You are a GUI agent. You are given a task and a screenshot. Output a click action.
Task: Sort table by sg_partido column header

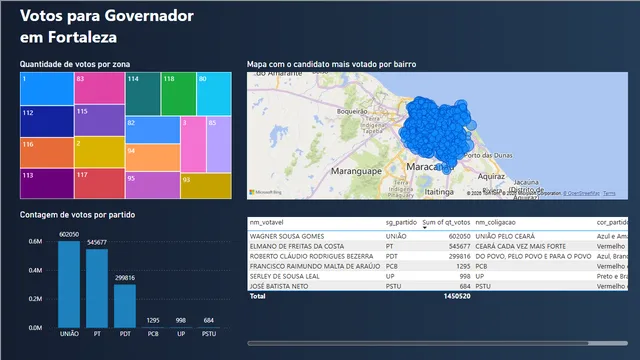click(401, 222)
